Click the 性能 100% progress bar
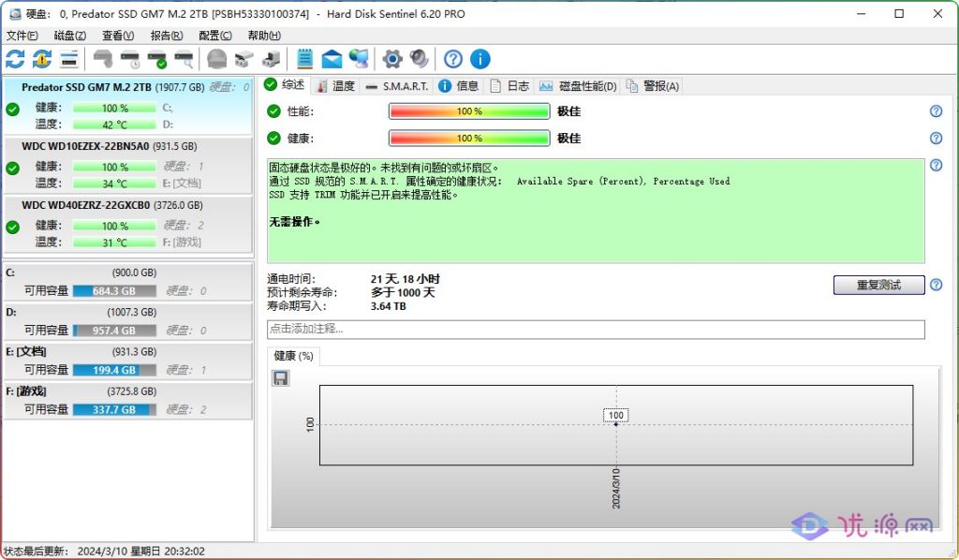The height and width of the screenshot is (560, 959). point(469,111)
